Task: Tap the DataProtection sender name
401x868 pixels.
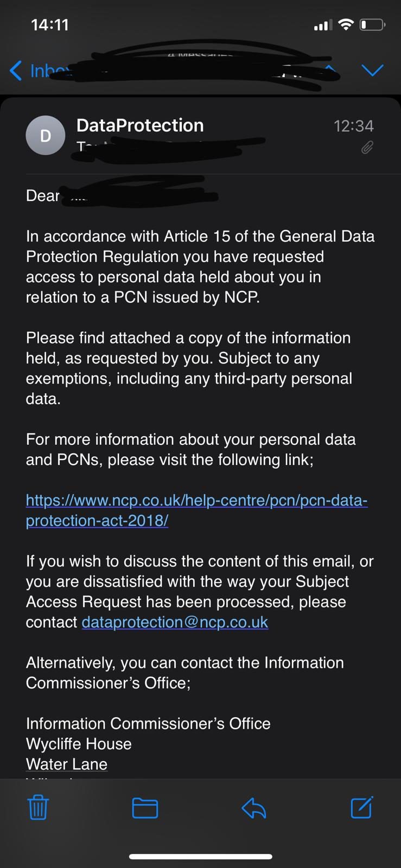Action: (x=140, y=125)
